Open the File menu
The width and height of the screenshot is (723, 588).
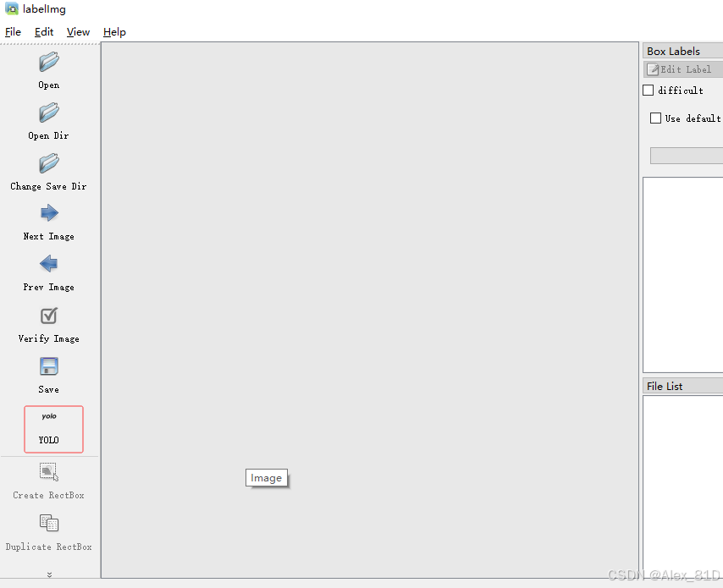13,32
